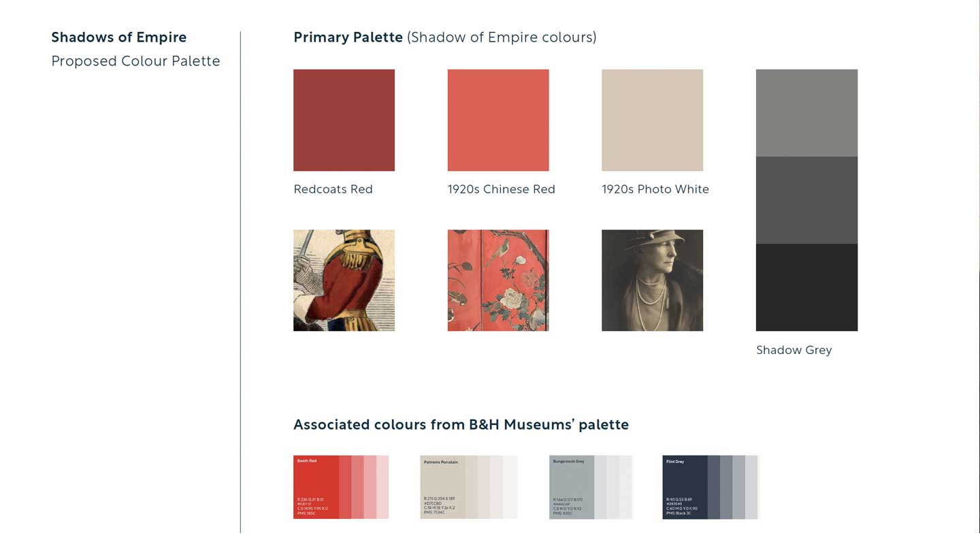Viewport: 980px width, 559px height.
Task: Click the lightest Booth Red tint strip
Action: point(382,487)
